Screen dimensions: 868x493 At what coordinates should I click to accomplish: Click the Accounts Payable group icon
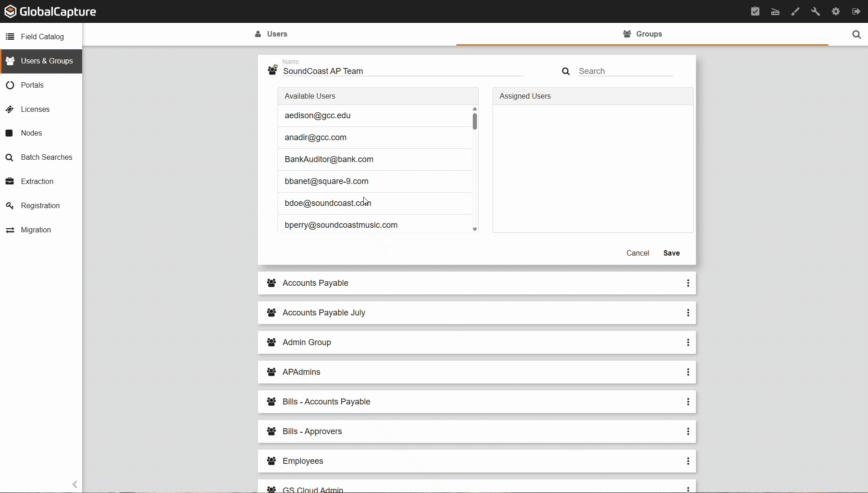pyautogui.click(x=272, y=283)
